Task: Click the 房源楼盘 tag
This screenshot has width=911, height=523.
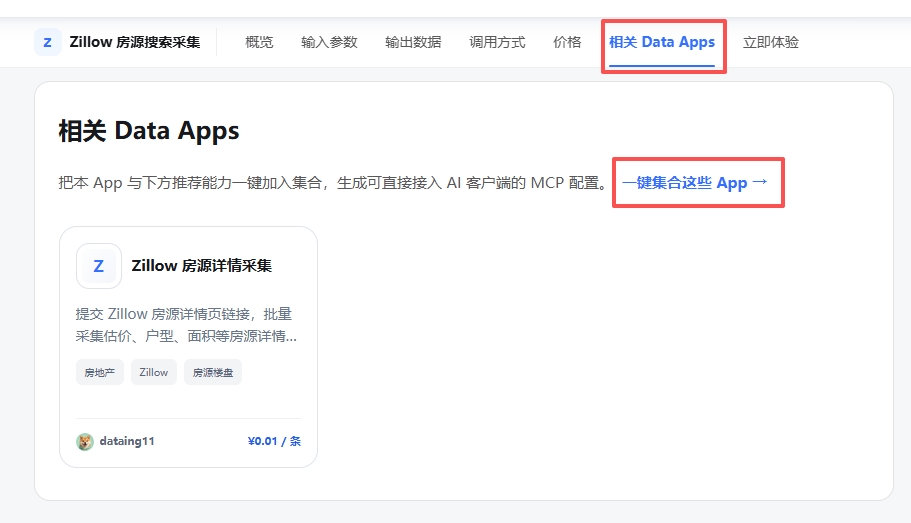Action: (213, 372)
